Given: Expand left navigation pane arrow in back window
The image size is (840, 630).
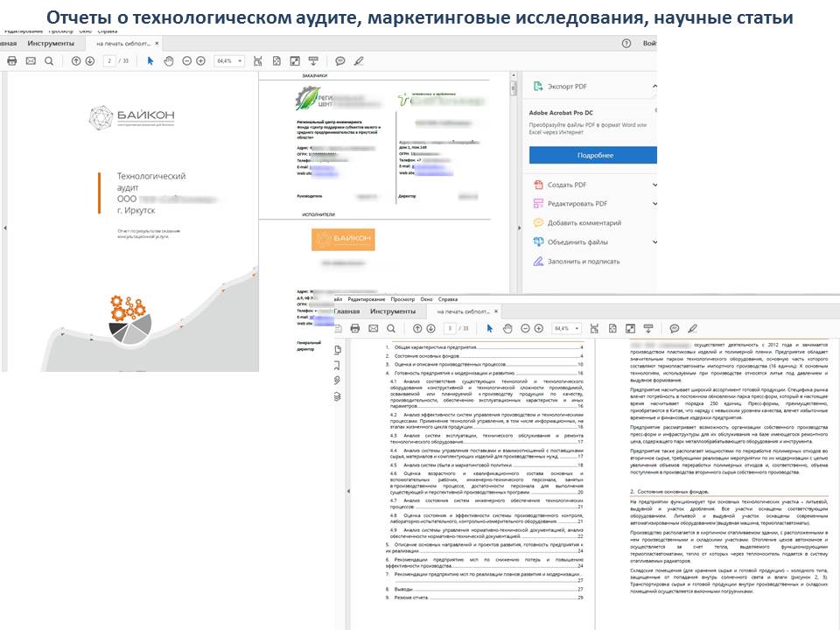Looking at the screenshot, I should click(5, 227).
